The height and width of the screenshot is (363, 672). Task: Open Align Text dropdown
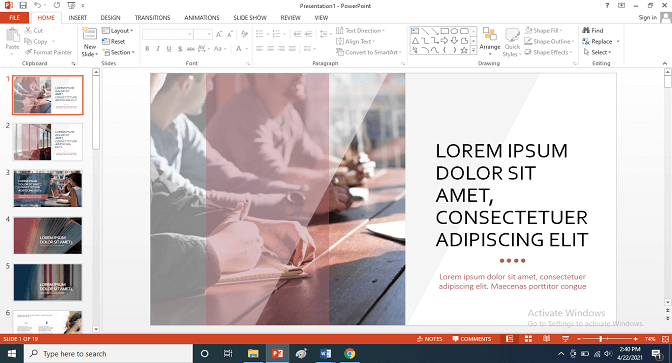[x=355, y=42]
